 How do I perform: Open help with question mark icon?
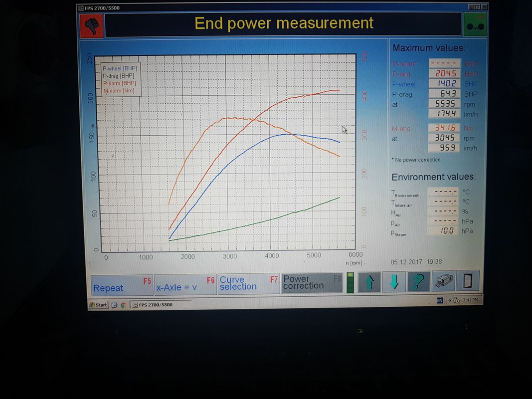[x=419, y=281]
